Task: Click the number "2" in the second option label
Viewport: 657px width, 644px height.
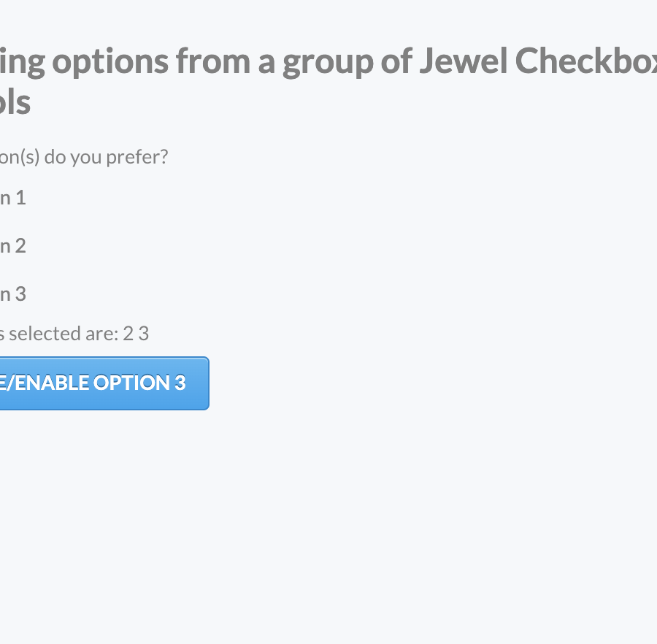Action: [20, 246]
